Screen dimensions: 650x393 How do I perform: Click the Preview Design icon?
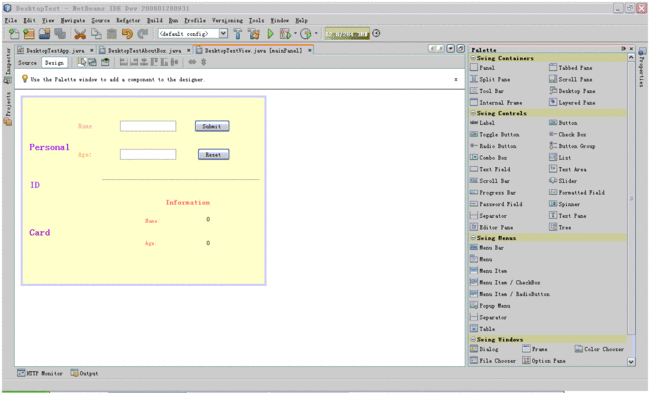pos(105,62)
